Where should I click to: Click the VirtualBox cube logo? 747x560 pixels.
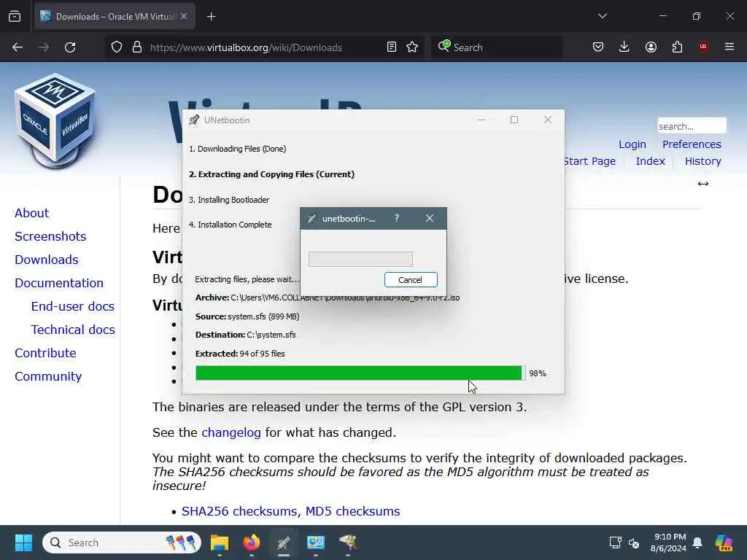(x=55, y=120)
